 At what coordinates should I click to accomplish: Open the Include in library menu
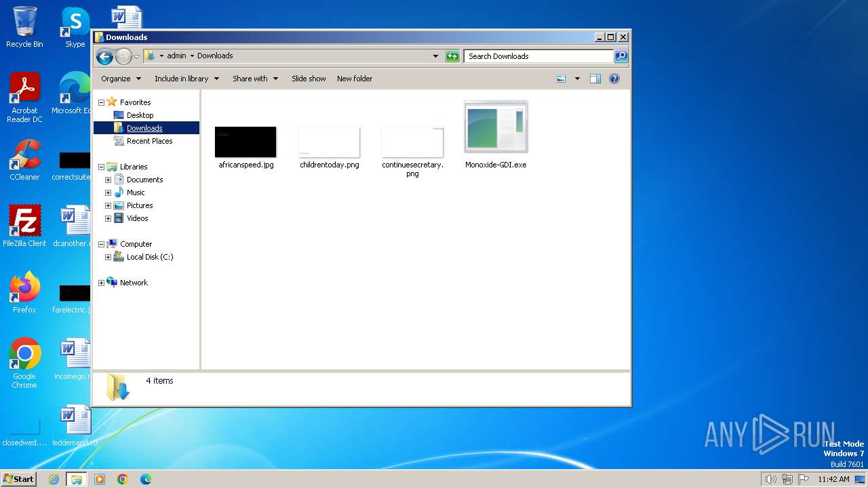pos(186,79)
